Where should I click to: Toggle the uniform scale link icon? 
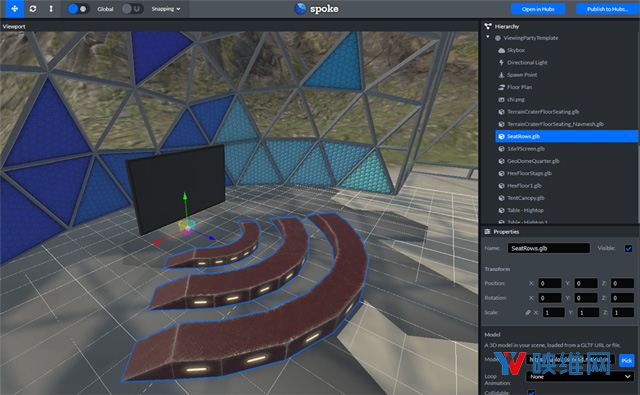tap(528, 313)
